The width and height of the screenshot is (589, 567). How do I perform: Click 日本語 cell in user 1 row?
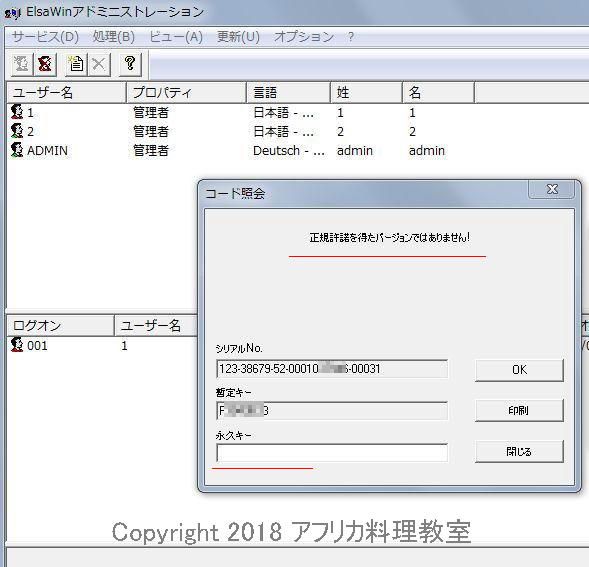(x=283, y=113)
